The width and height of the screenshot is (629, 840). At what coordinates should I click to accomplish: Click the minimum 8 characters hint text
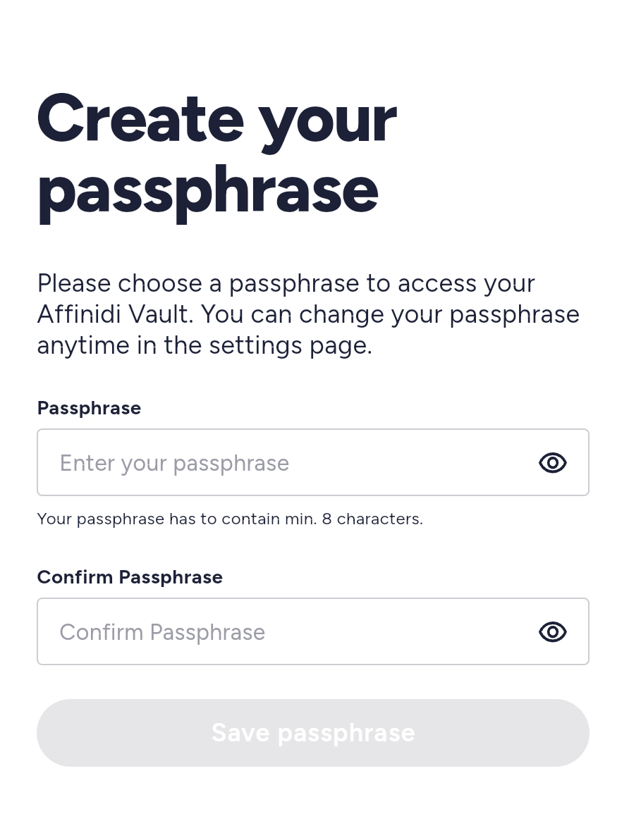click(x=230, y=519)
